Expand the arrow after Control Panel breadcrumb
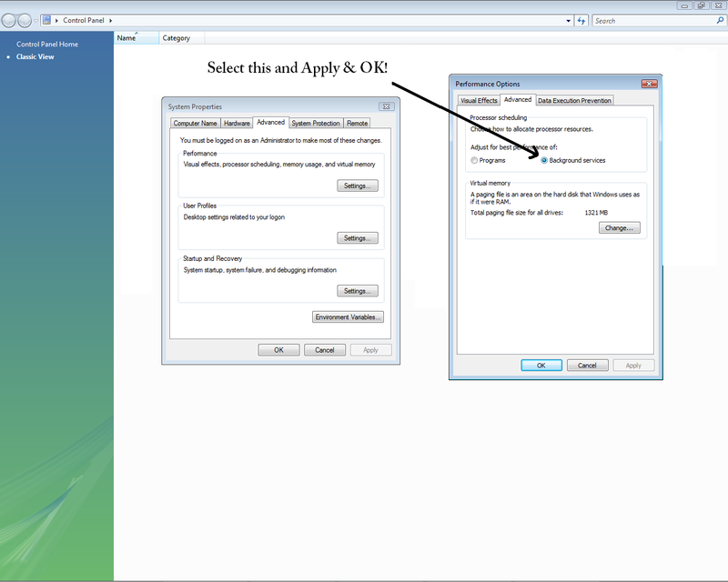 [x=110, y=20]
